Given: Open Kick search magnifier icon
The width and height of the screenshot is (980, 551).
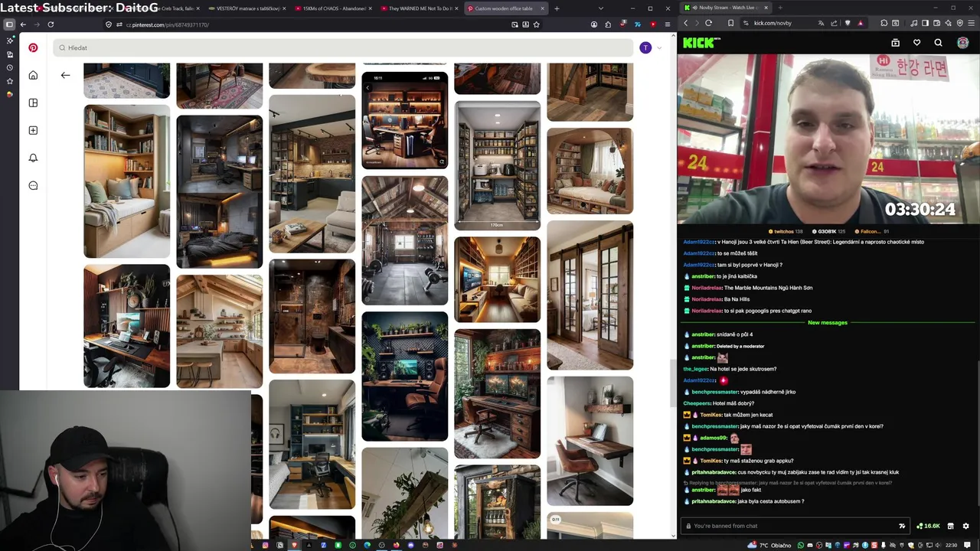Looking at the screenshot, I should click(x=938, y=43).
